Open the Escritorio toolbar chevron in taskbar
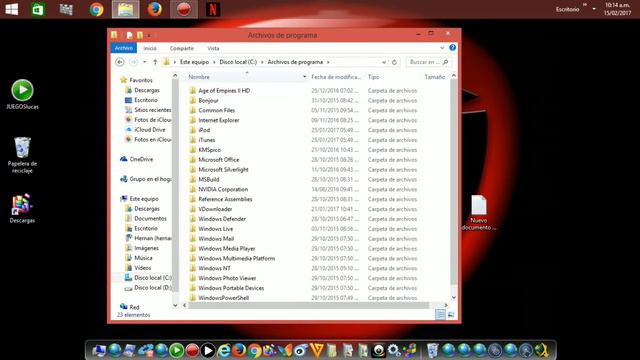Image resolution: width=640 pixels, height=360 pixels. [x=585, y=5]
